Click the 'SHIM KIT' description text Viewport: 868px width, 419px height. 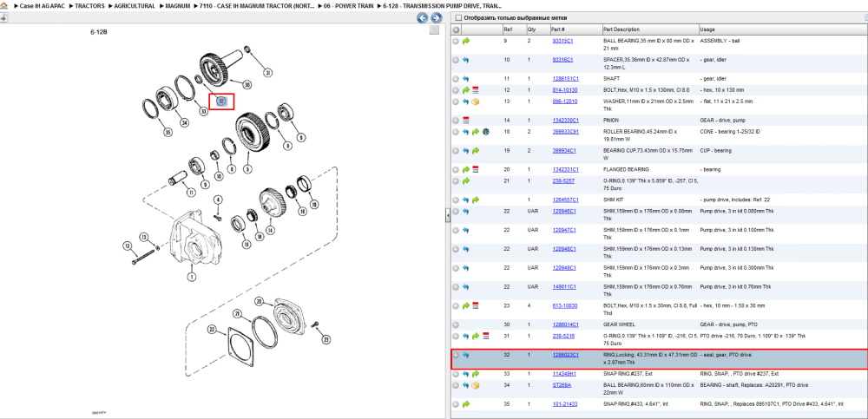point(612,200)
